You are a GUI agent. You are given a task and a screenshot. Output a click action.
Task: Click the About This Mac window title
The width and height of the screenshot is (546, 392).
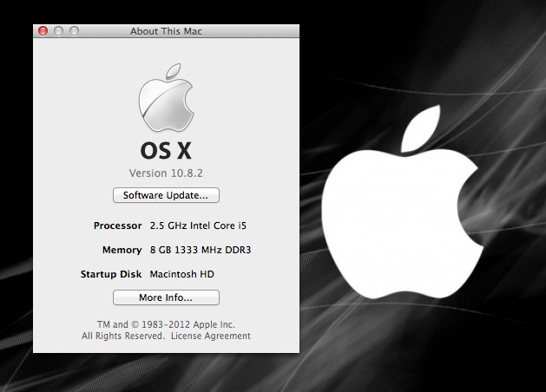pyautogui.click(x=166, y=31)
